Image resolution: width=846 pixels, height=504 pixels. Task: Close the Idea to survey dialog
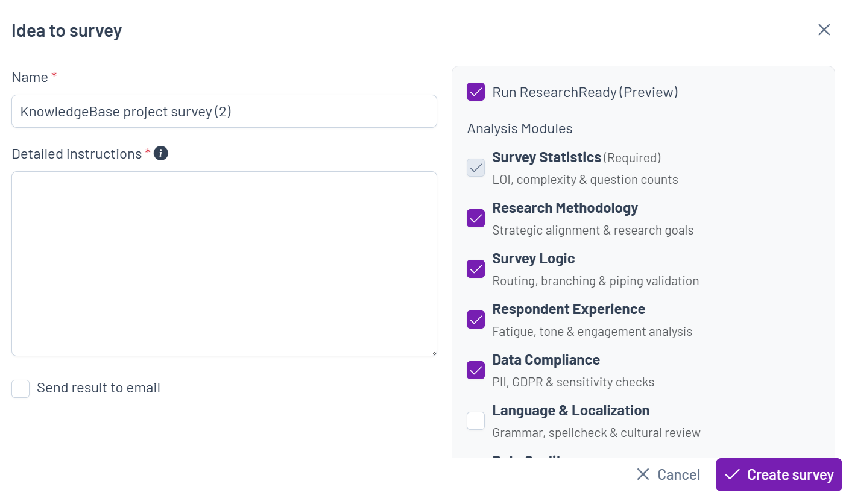click(824, 30)
